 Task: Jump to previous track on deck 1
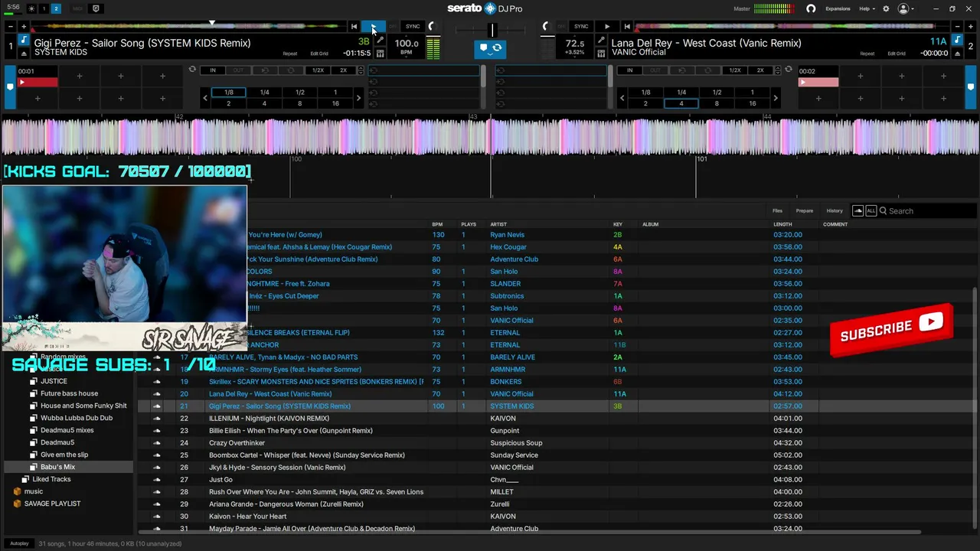coord(354,27)
